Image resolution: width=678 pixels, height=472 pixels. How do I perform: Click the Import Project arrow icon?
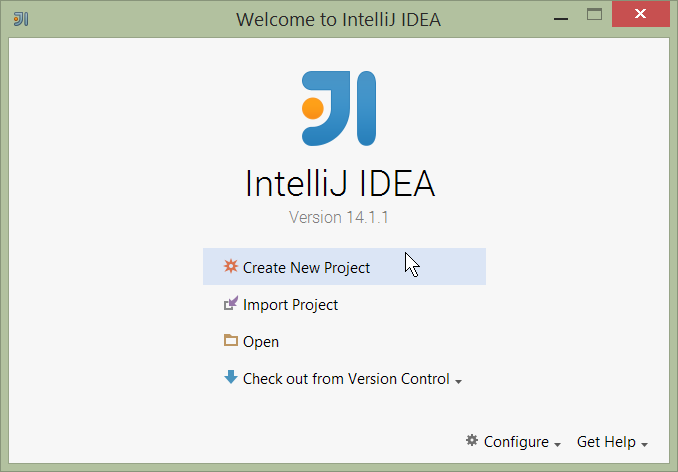[x=231, y=304]
